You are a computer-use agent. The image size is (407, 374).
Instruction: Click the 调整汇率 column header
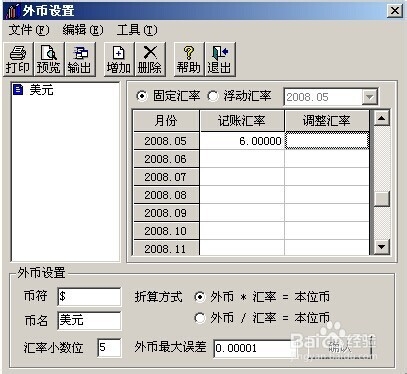(327, 121)
